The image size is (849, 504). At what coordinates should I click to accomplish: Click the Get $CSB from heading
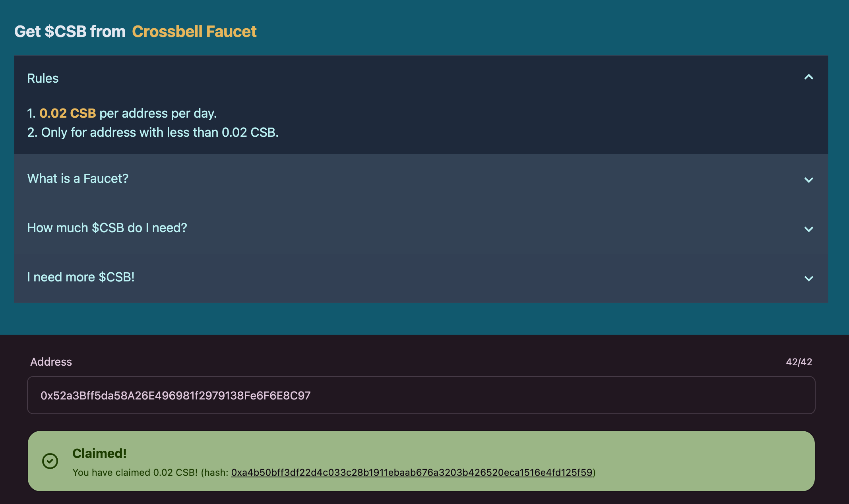[70, 31]
